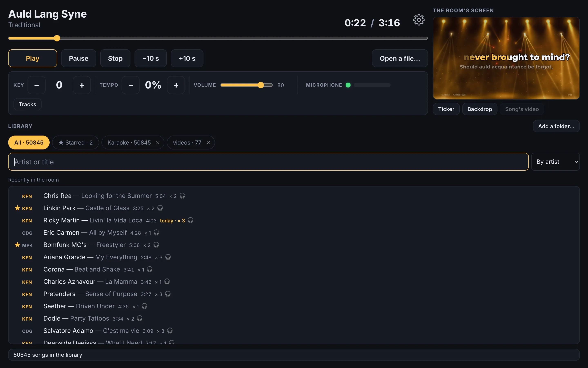This screenshot has height=368, width=588.
Task: Click headphone icon on Salvatore Adamo row
Action: point(170,331)
